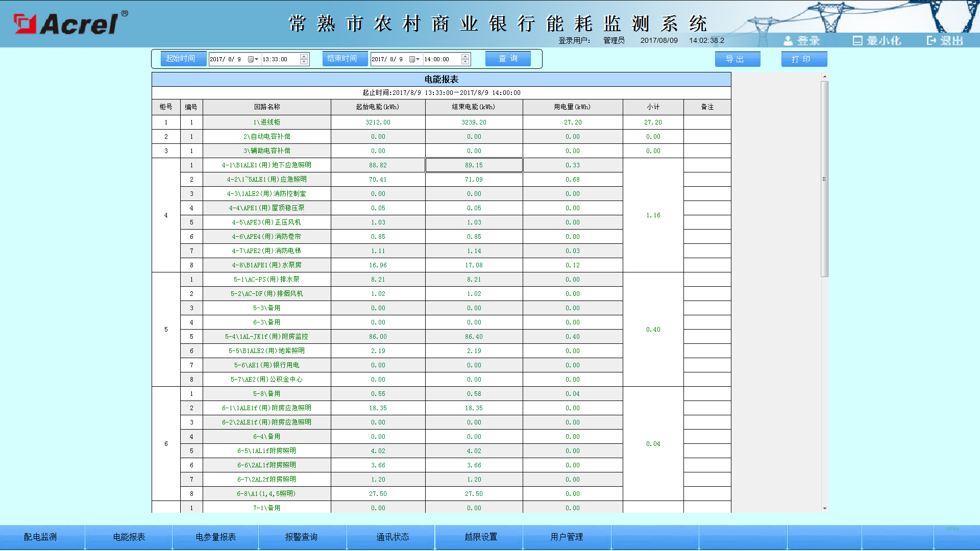The width and height of the screenshot is (980, 551).
Task: Open the 配电监测 tab
Action: pyautogui.click(x=41, y=537)
